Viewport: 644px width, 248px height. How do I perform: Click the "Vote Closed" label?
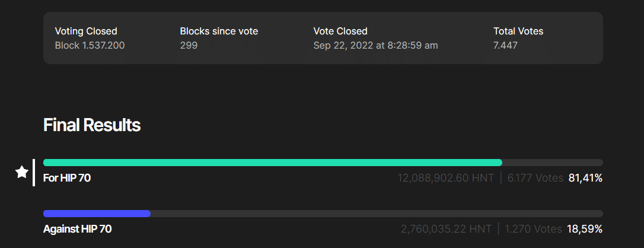pyautogui.click(x=340, y=31)
